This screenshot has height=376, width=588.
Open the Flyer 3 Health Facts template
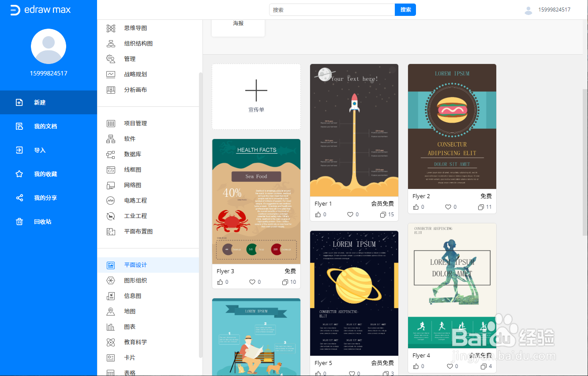click(256, 201)
